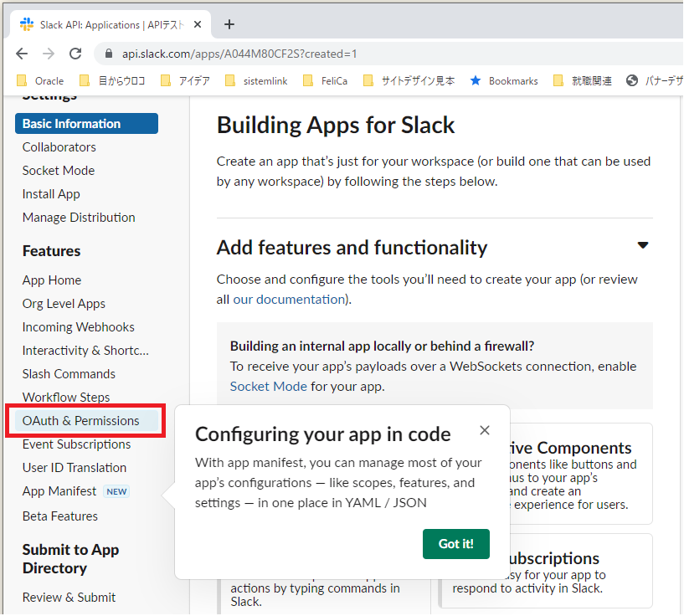Screen dimensions: 684x616
Task: Click the Got it! button
Action: (x=455, y=543)
